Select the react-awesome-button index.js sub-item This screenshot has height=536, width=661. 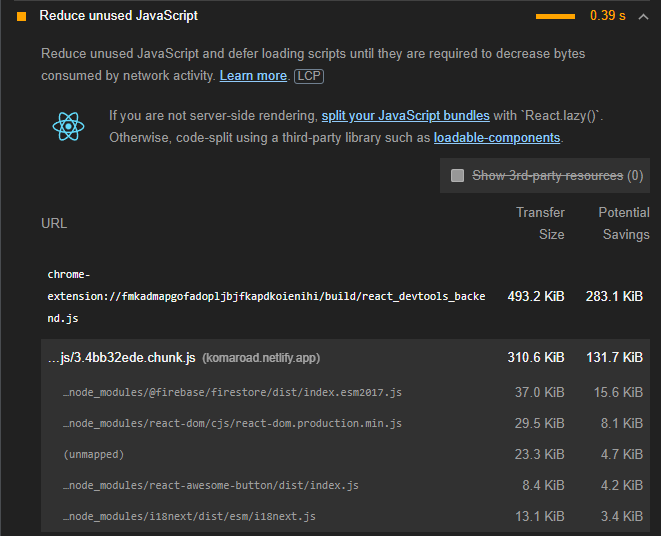345,485
